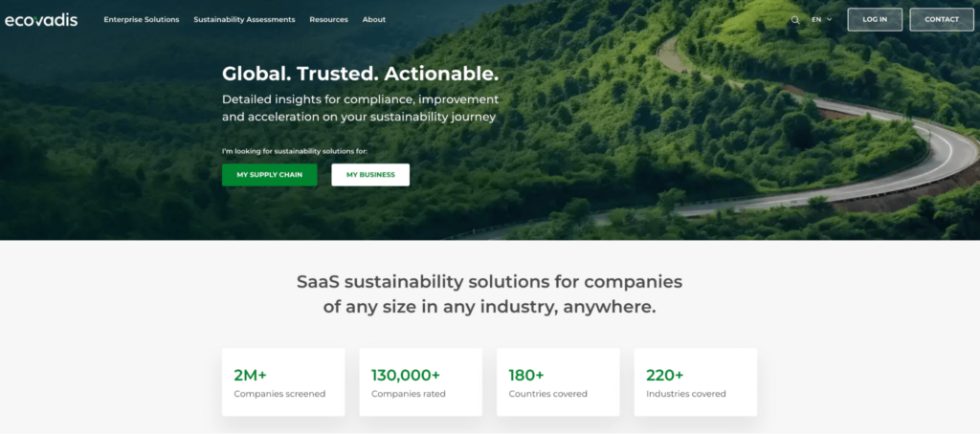This screenshot has height=434, width=980.
Task: Open the Enterprise Solutions menu
Action: pyautogui.click(x=142, y=19)
